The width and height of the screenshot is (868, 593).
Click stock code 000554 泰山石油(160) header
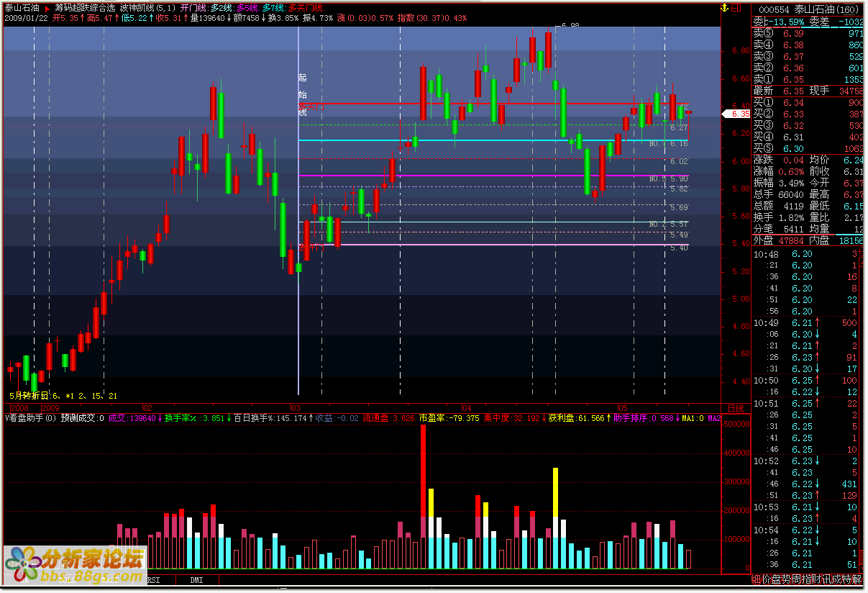[809, 9]
